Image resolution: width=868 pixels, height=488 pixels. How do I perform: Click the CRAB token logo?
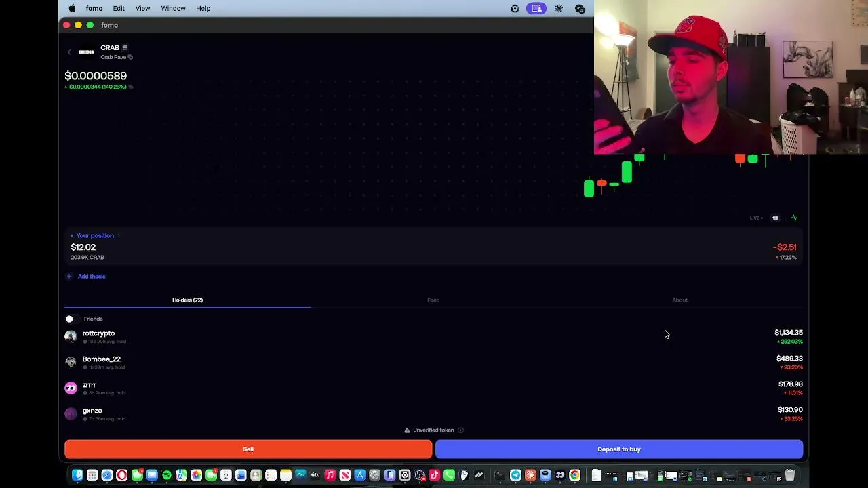(87, 52)
